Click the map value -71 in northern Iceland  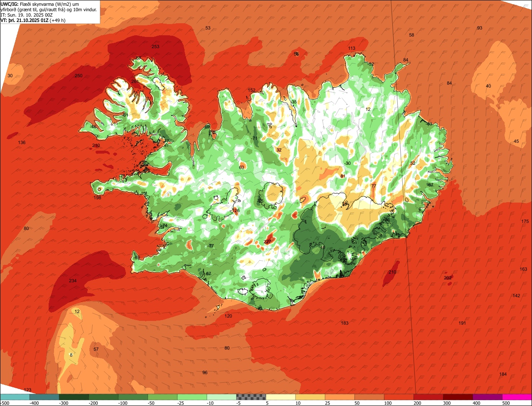255,138
